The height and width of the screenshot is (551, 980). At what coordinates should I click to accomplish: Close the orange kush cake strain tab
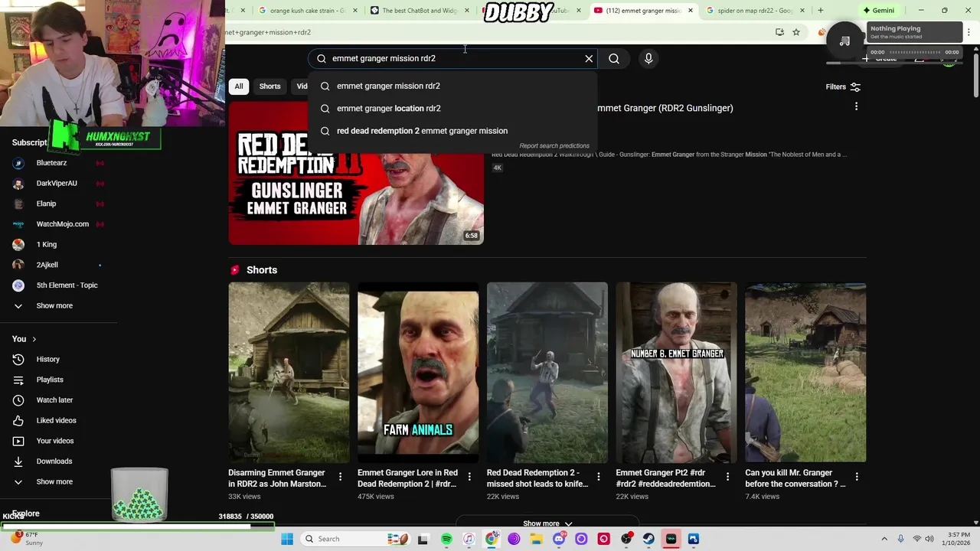(x=354, y=10)
